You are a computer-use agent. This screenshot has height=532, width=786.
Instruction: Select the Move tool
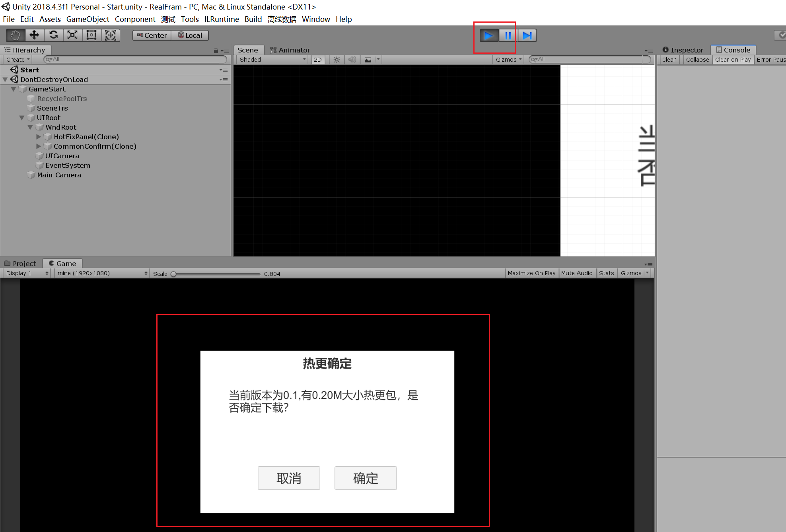click(x=34, y=35)
